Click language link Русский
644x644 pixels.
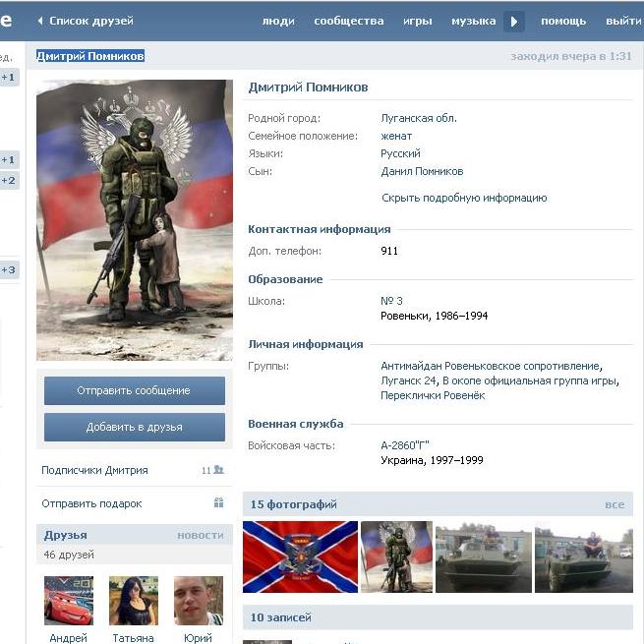pos(400,153)
